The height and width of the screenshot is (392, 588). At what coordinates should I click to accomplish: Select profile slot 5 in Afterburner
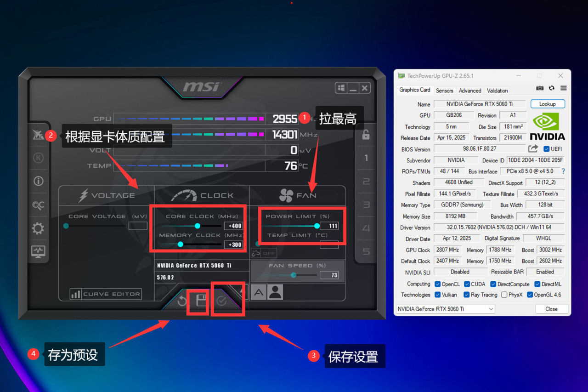tap(366, 251)
